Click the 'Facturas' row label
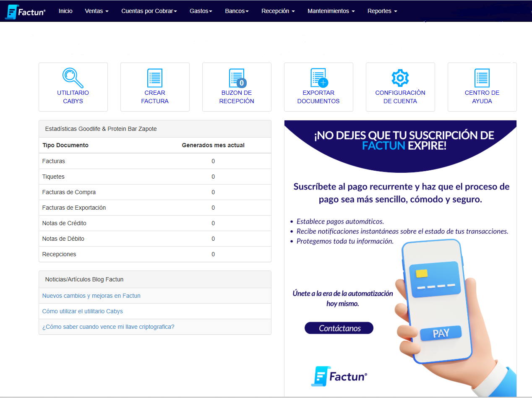 click(x=54, y=161)
